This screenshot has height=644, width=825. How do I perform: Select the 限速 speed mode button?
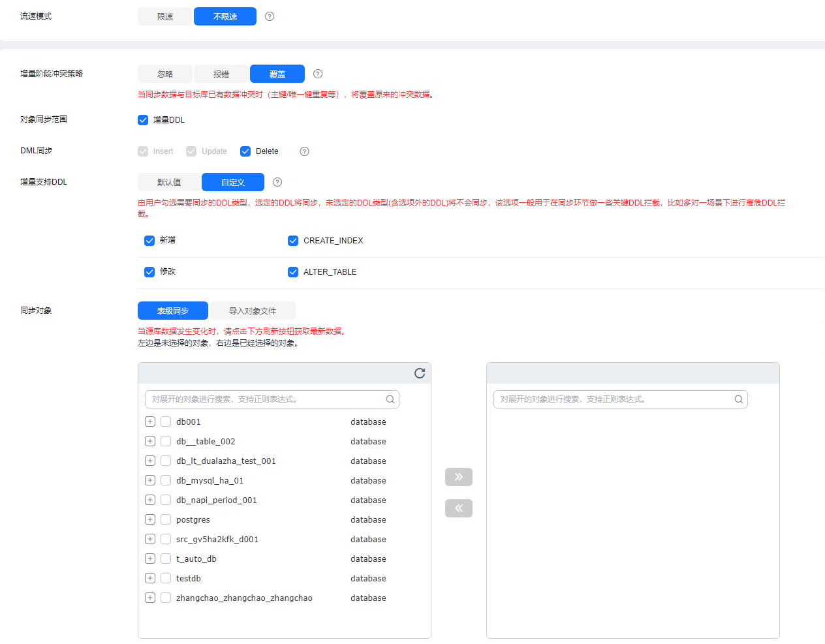coord(164,16)
